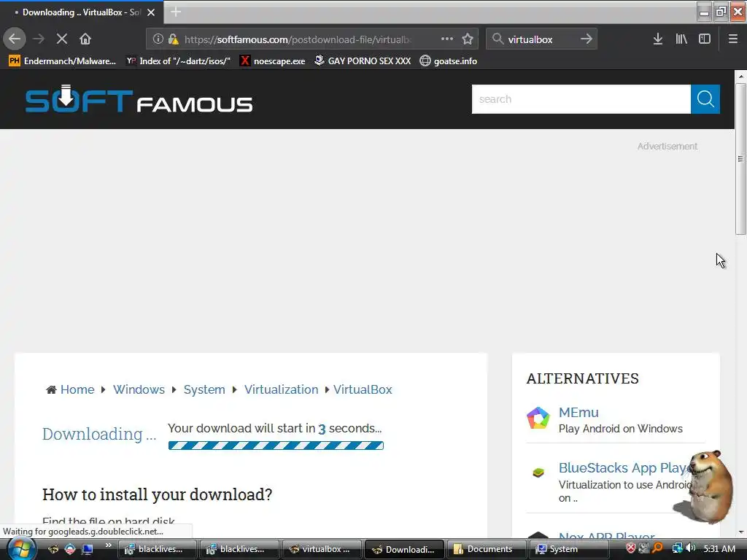This screenshot has height=560, width=747.
Task: Switch to second blacklives taskbar window
Action: (239, 549)
